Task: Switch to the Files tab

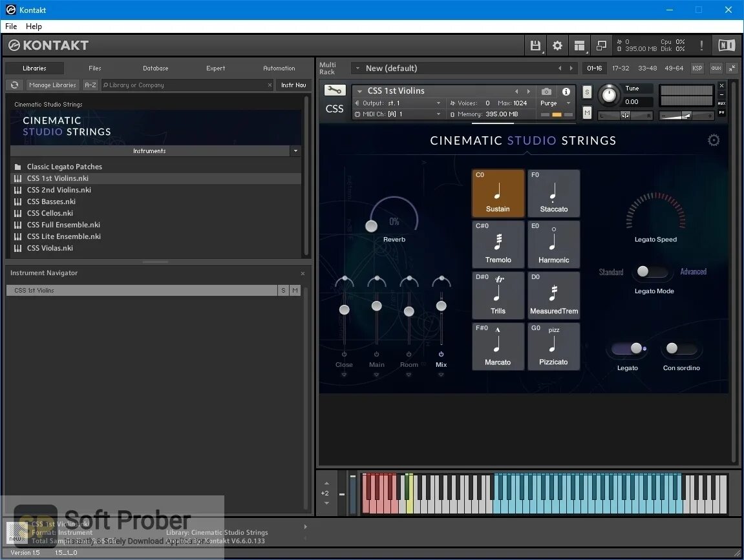Action: pyautogui.click(x=95, y=68)
